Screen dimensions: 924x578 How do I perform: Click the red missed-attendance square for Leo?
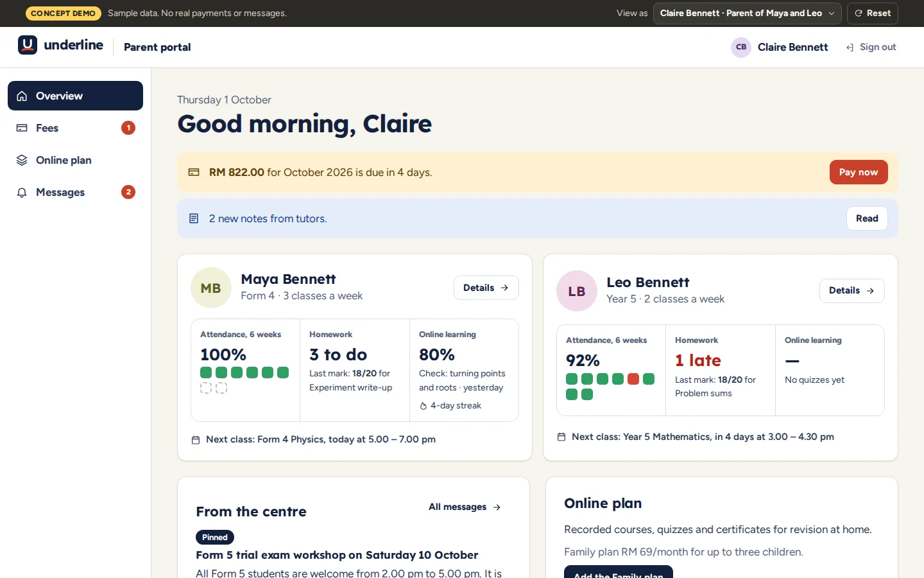[633, 379]
